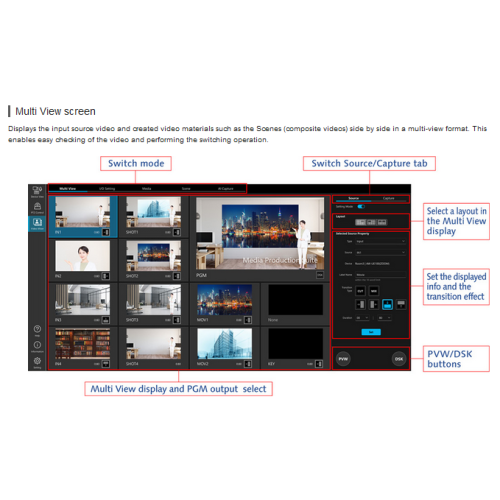Select the CUT transition type

tap(361, 291)
